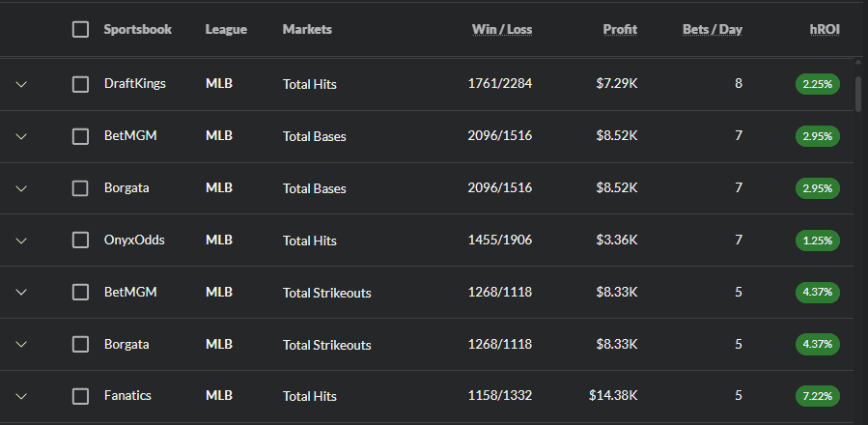
Task: Click the 1.25% hROI badge for OnyxOdds
Action: click(x=818, y=241)
